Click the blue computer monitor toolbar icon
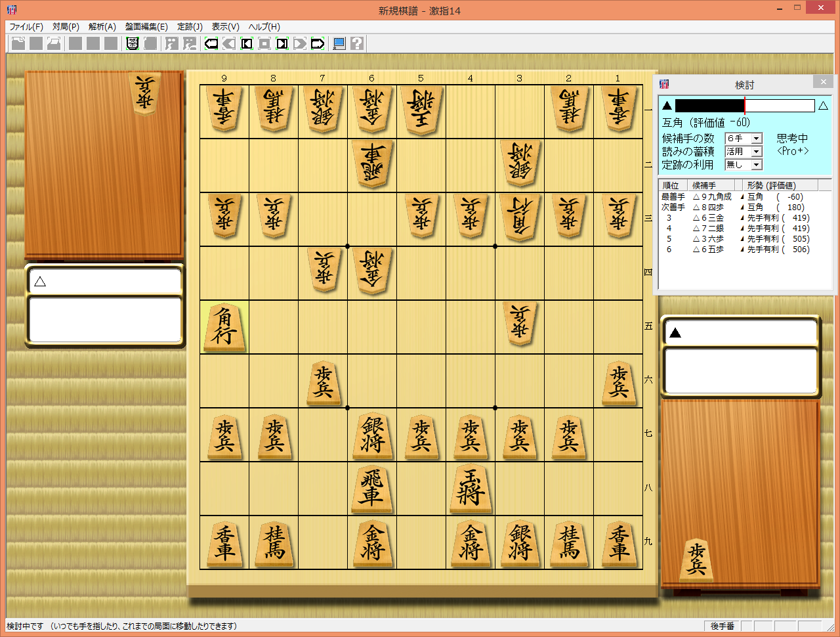Viewport: 840px width, 637px height. pos(339,44)
